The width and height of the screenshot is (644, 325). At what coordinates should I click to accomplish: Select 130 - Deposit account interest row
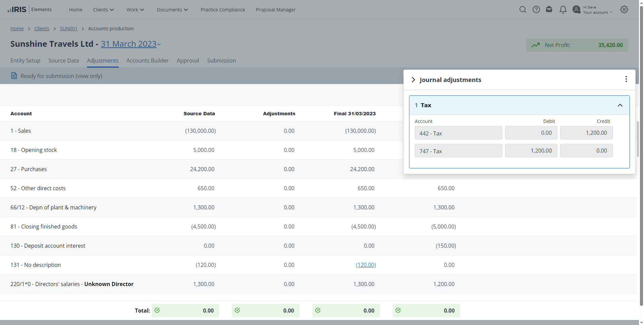pos(318,246)
